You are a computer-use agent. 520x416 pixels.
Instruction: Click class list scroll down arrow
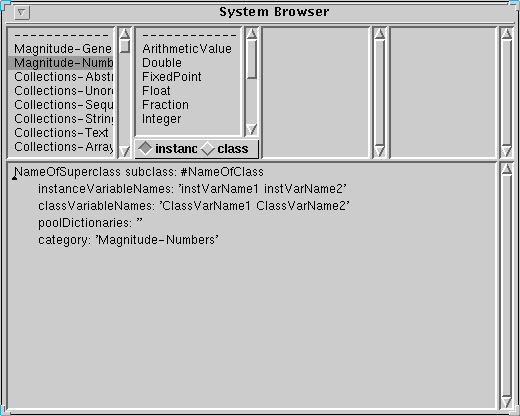click(252, 129)
